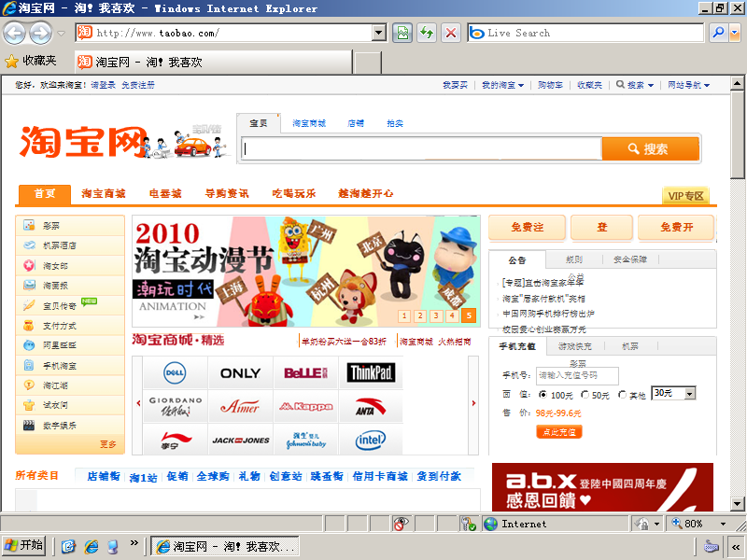Click the ThinkPad brand logo
The image size is (747, 560).
[x=371, y=372]
